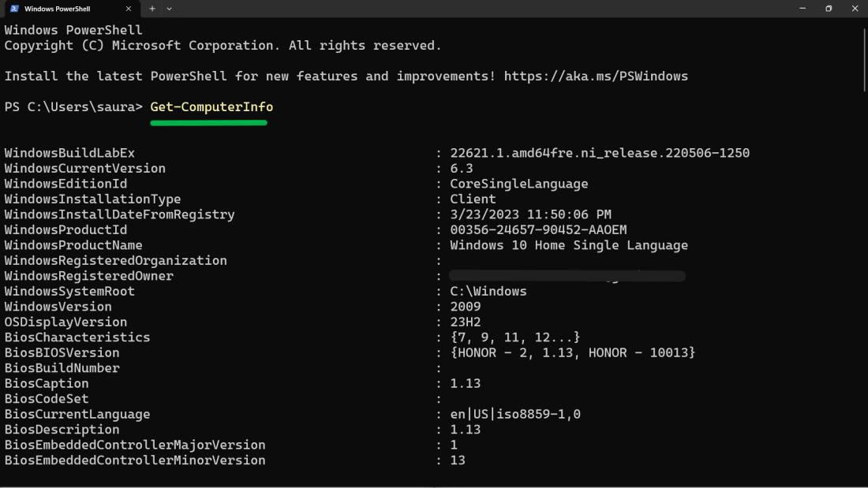Restore down the terminal window
The height and width of the screenshot is (488, 868).
[x=829, y=9]
